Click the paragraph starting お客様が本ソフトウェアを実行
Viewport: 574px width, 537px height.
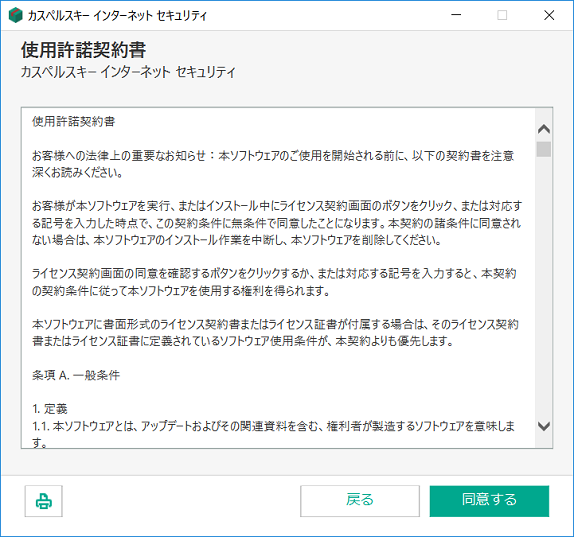(x=277, y=223)
